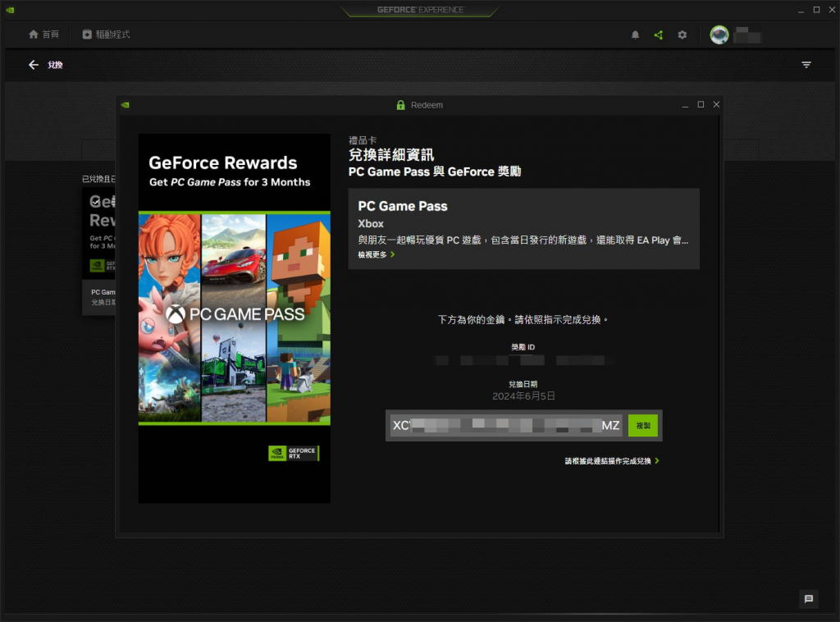This screenshot has width=840, height=622.
Task: Open the filter icon on the redeem page
Action: 806,65
